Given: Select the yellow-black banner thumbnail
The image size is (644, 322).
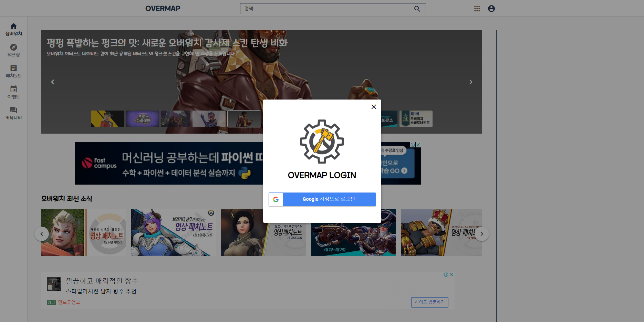Looking at the screenshot, I should pyautogui.click(x=107, y=119).
